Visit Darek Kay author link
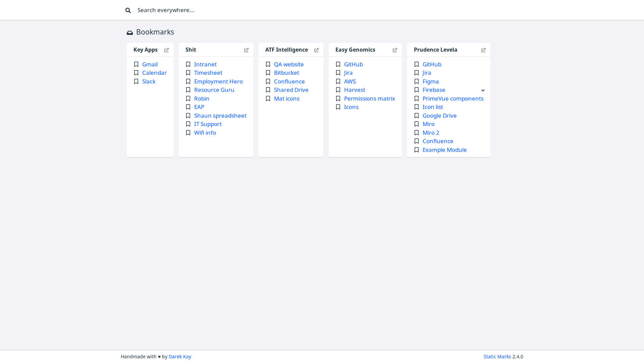Image resolution: width=644 pixels, height=362 pixels. click(180, 357)
